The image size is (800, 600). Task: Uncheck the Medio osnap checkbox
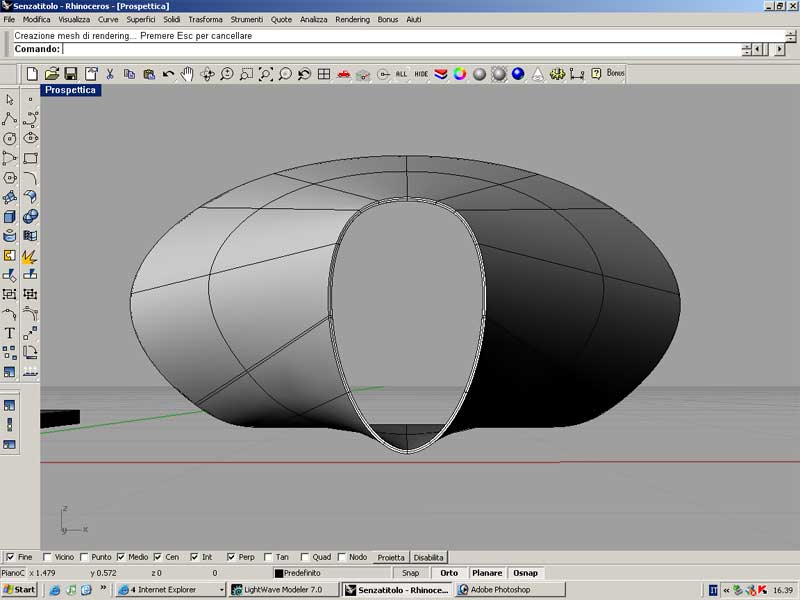click(x=121, y=557)
